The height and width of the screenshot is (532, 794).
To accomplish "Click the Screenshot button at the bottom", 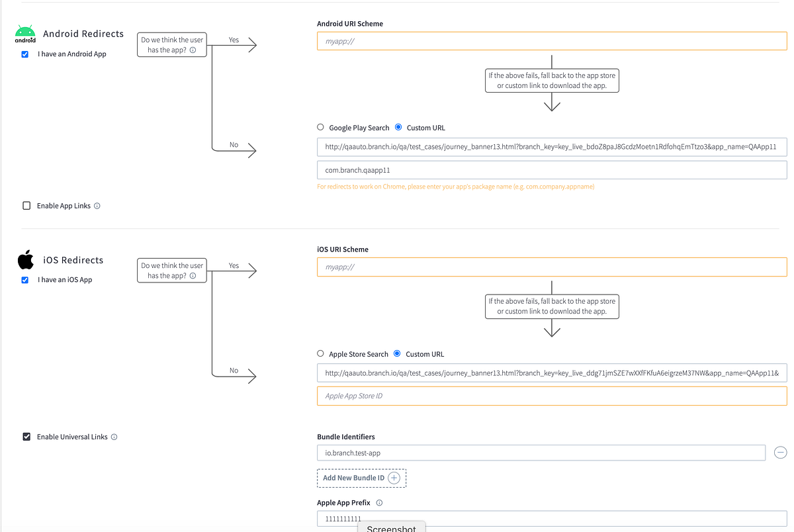I will coord(391,527).
